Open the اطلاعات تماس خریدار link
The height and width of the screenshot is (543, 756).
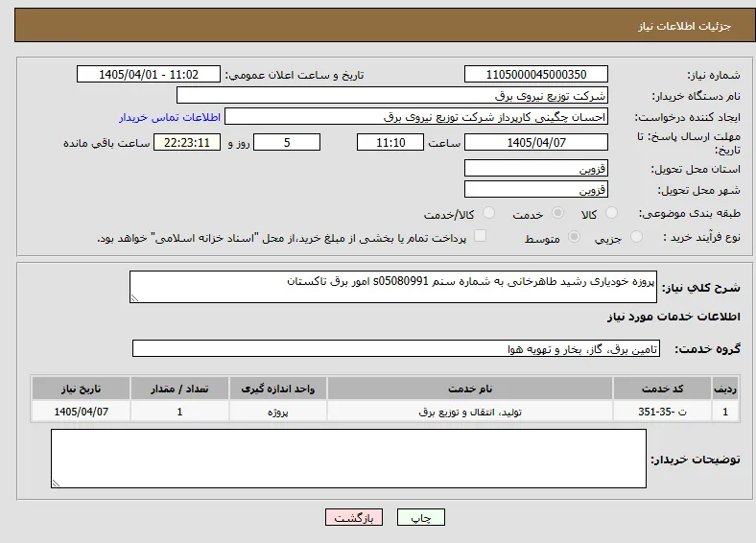tap(170, 117)
